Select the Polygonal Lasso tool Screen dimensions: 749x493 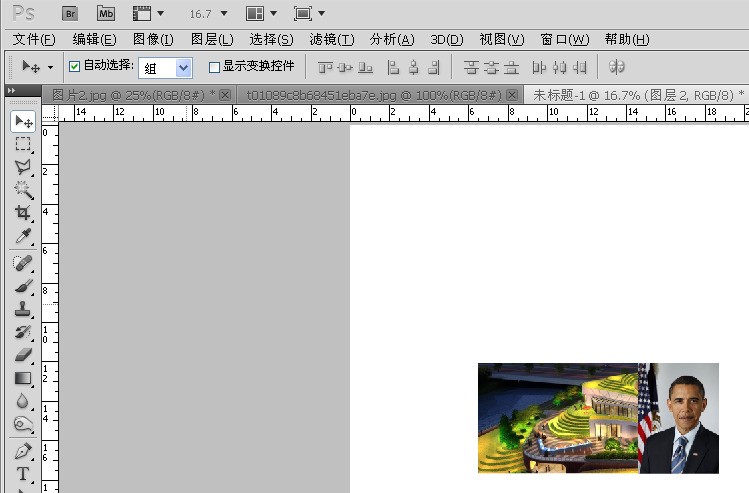[23, 167]
